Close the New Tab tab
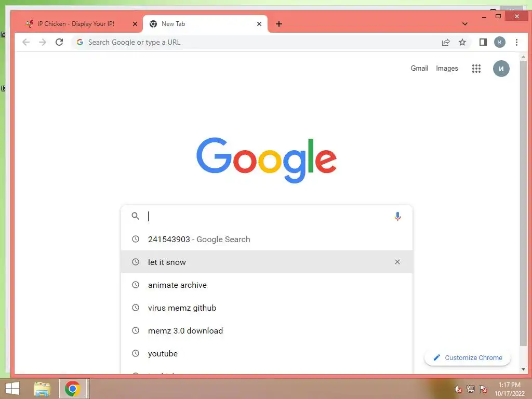 259,24
